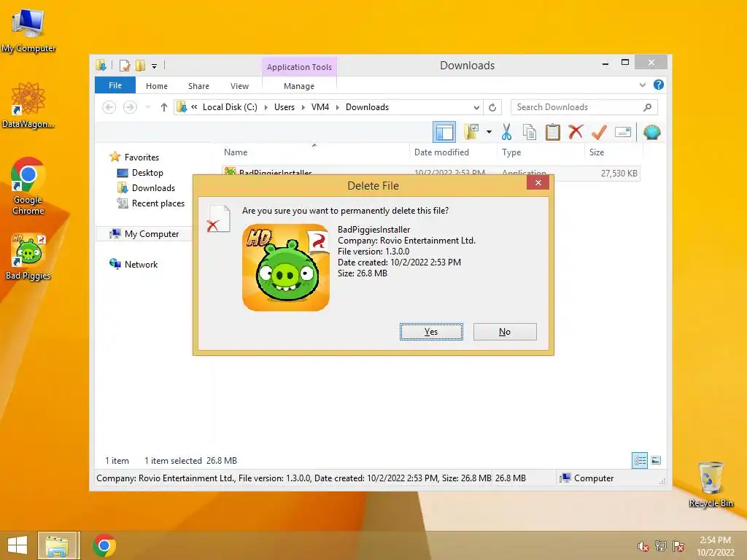Open the address bar history dropdown
Image resolution: width=747 pixels, height=560 pixels.
click(x=476, y=108)
